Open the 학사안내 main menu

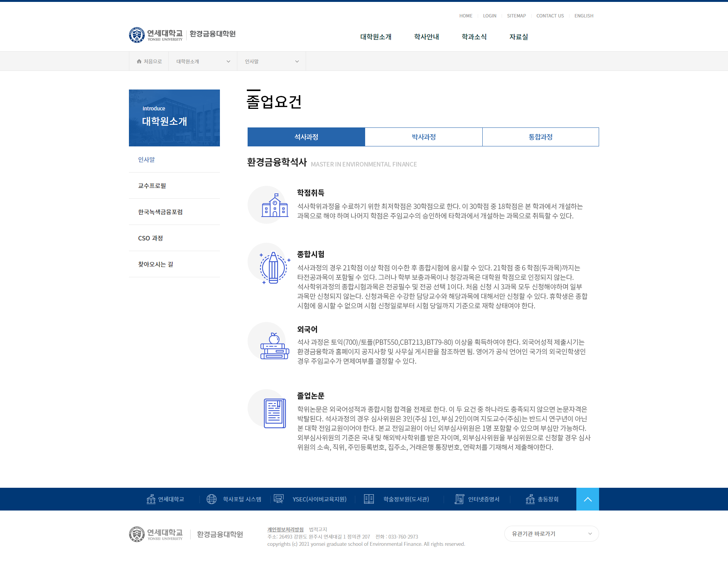[426, 37]
